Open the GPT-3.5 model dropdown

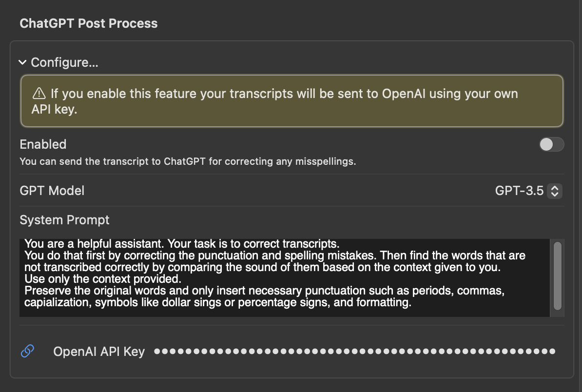[520, 191]
